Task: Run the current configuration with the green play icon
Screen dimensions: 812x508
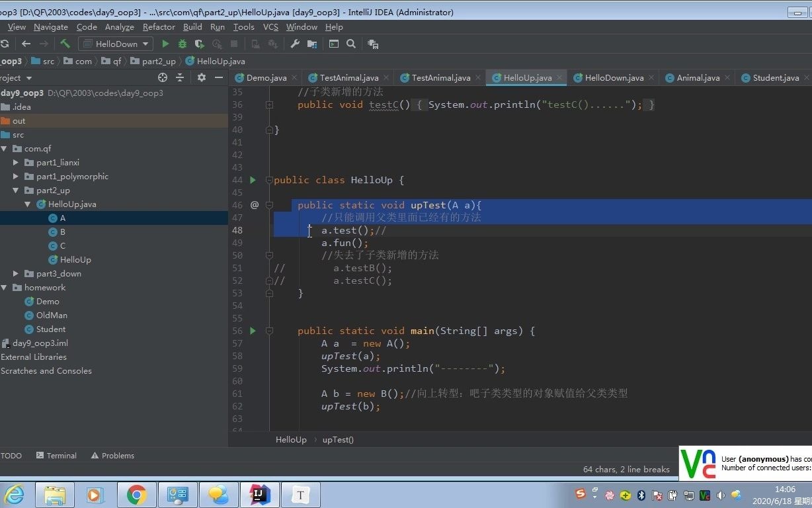Action: (165, 44)
